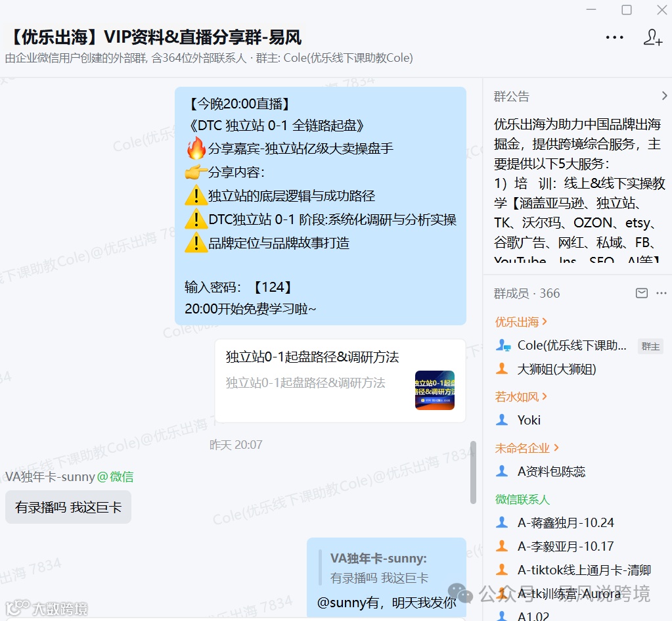Click the avatar icon of A-李毅亚月-10.17
The image size is (672, 621).
point(502,546)
